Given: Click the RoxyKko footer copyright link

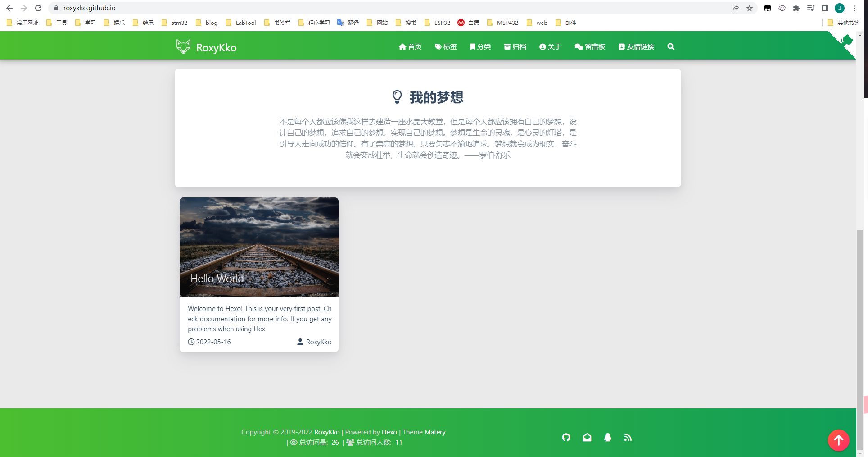Looking at the screenshot, I should pyautogui.click(x=327, y=432).
